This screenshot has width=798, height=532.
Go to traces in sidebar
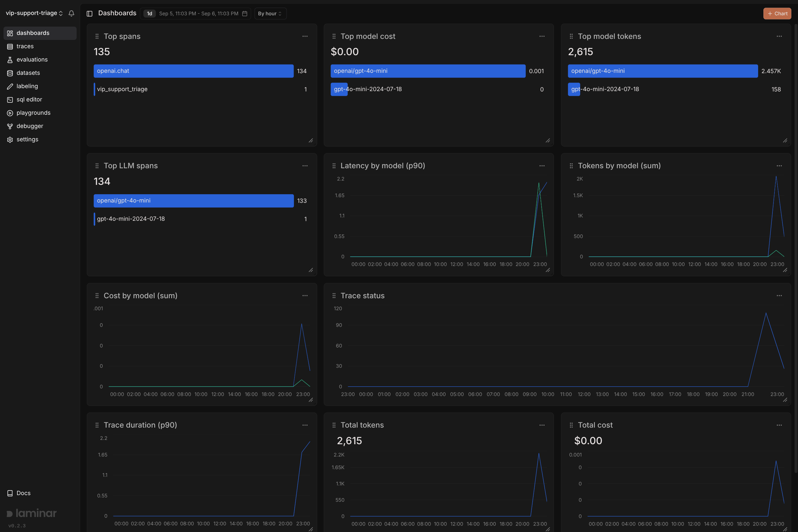40,46
